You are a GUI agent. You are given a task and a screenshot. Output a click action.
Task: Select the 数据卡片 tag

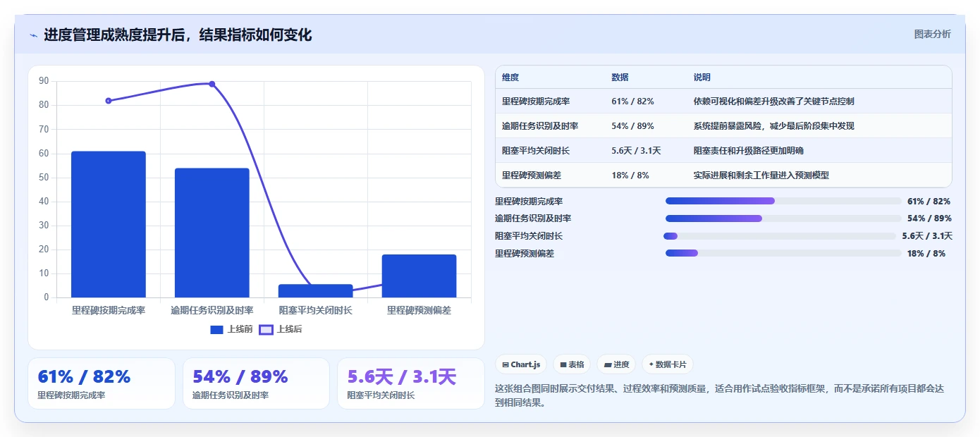(x=667, y=364)
